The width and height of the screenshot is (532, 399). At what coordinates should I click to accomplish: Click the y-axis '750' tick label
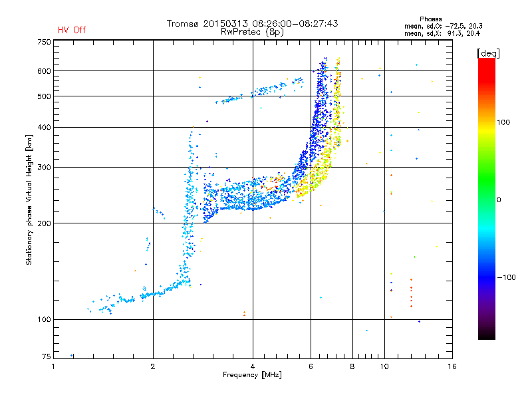(44, 42)
